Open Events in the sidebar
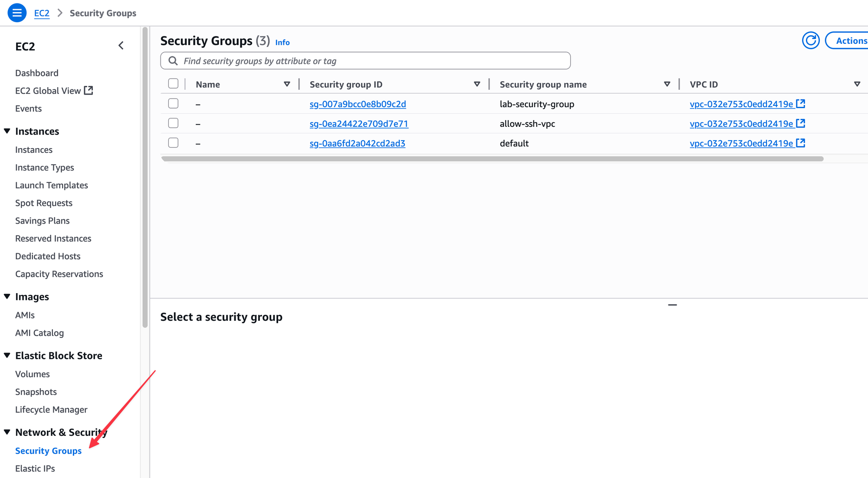Screen dimensions: 868x478 [29, 109]
